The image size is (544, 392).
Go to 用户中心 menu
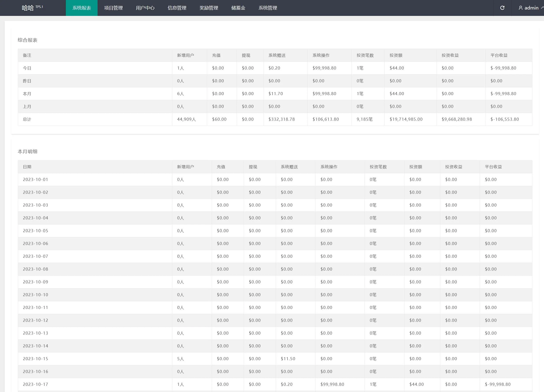145,8
